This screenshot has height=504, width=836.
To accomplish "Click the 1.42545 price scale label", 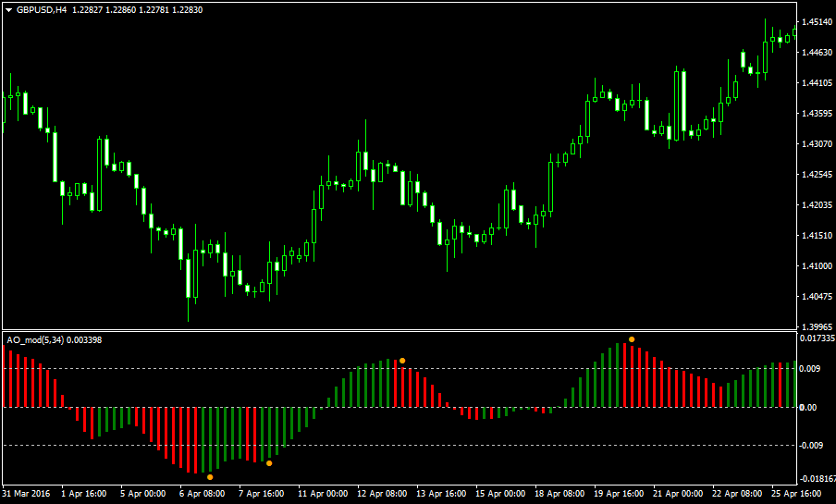I will pyautogui.click(x=817, y=175).
